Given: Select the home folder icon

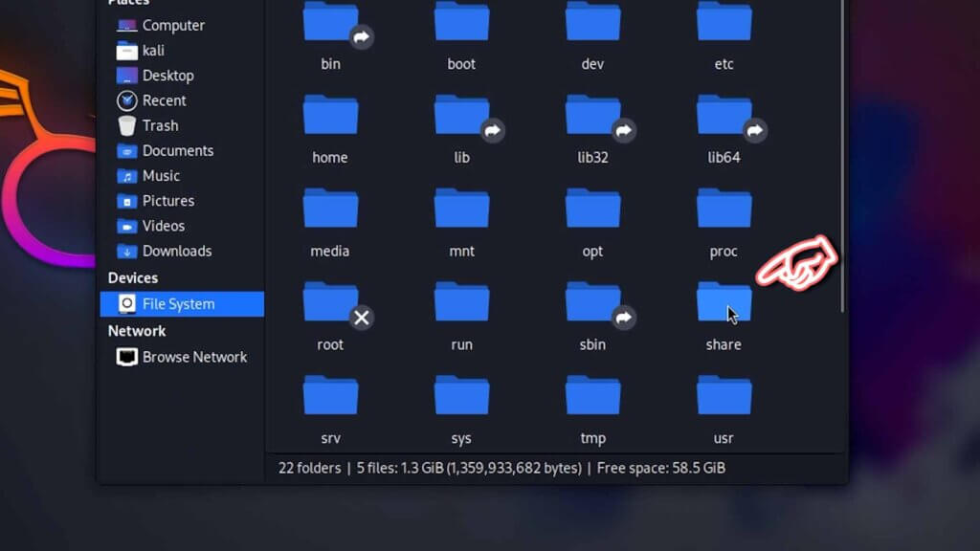Looking at the screenshot, I should click(x=330, y=115).
